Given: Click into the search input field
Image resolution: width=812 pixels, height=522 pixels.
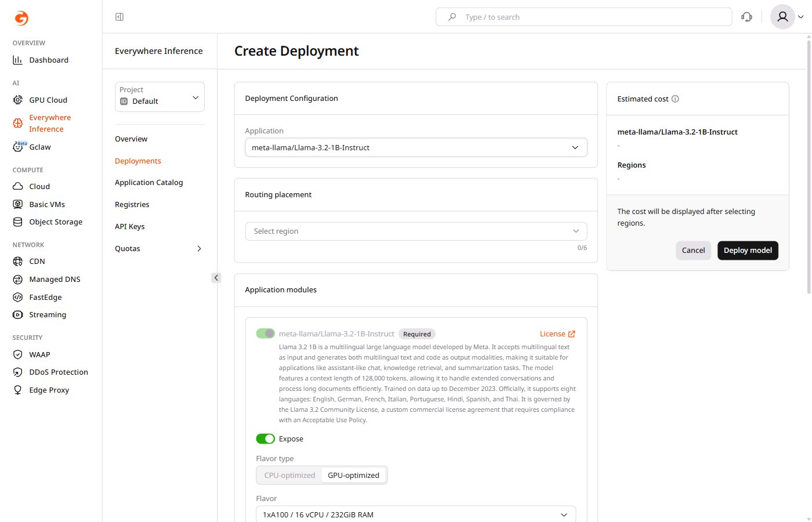Looking at the screenshot, I should pos(583,17).
